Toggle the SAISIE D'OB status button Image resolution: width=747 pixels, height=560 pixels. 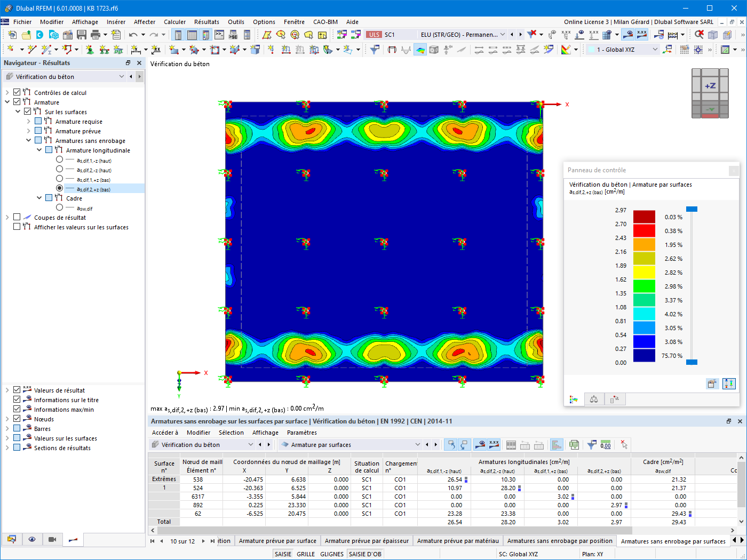pyautogui.click(x=365, y=554)
